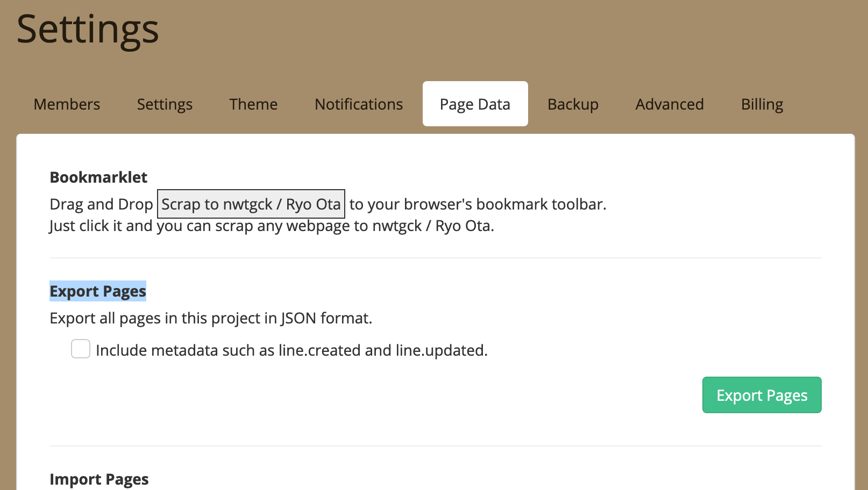Click the 'Scrap to nwtgck / Ryo Ota' bookmarklet
Viewport: 868px width, 490px height.
[x=251, y=204]
